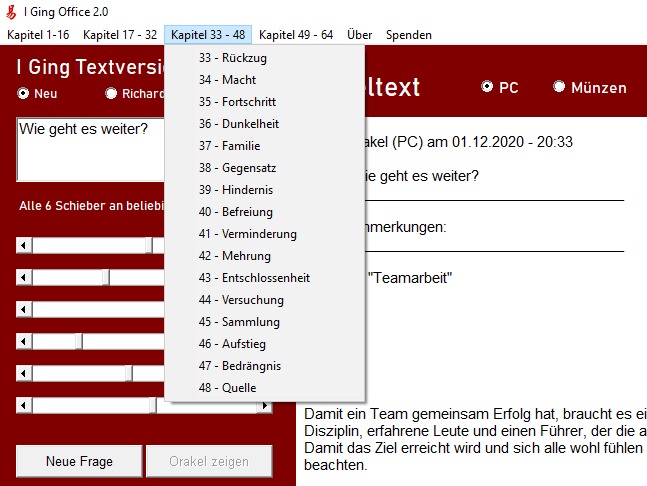
Task: Close the Kapitel 33 - 48 menu
Action: tap(208, 35)
